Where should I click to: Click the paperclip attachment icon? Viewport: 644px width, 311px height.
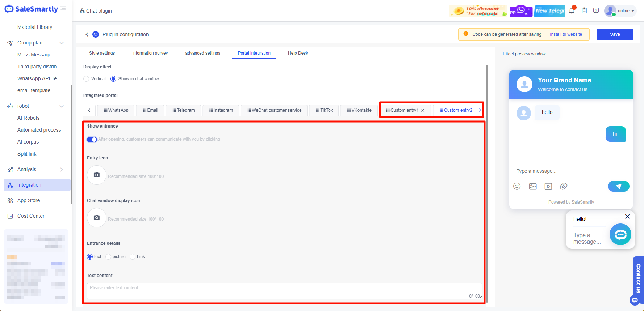click(564, 186)
